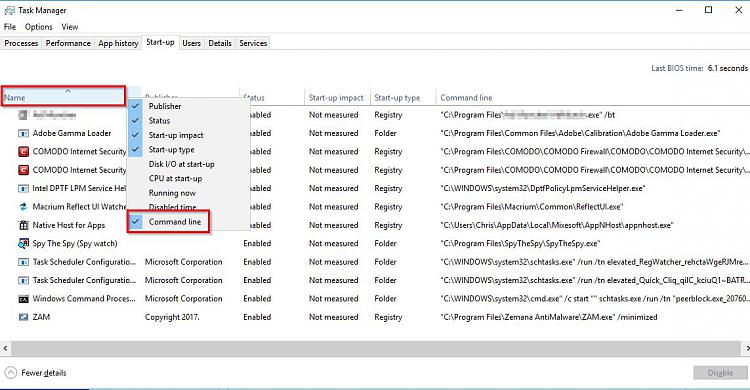
Task: Click the Fewer details link
Action: coord(44,373)
